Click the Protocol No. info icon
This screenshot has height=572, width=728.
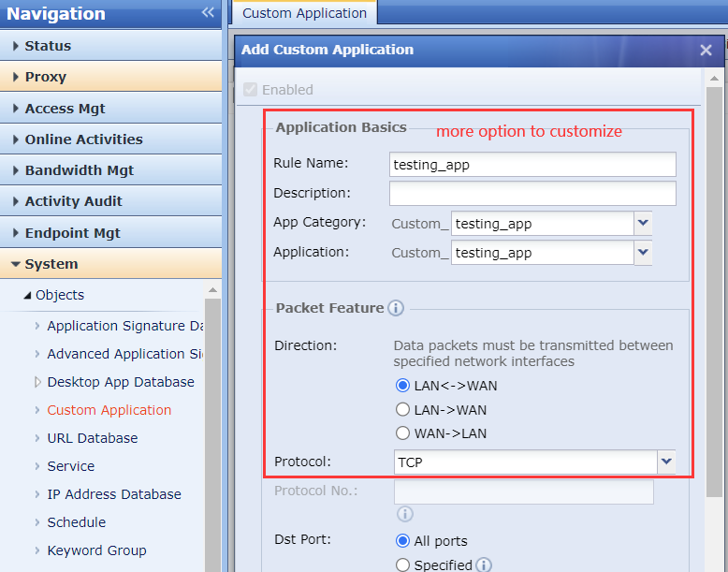tap(404, 514)
